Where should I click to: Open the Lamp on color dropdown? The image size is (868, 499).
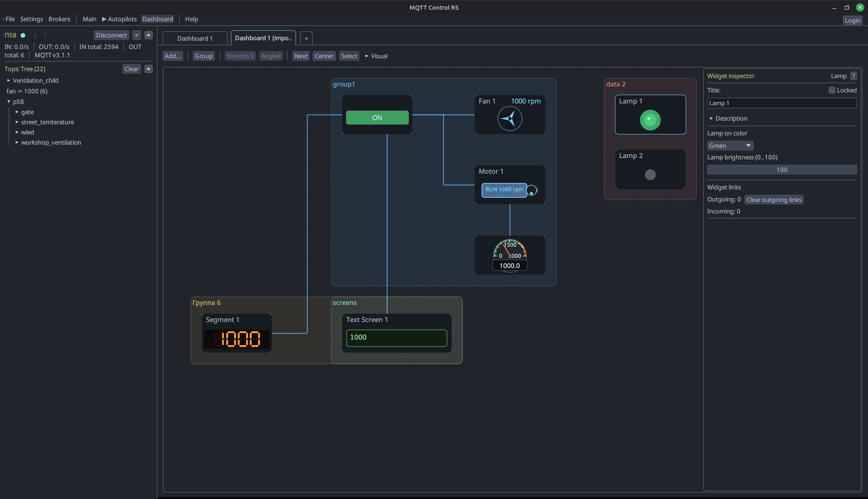click(x=730, y=145)
